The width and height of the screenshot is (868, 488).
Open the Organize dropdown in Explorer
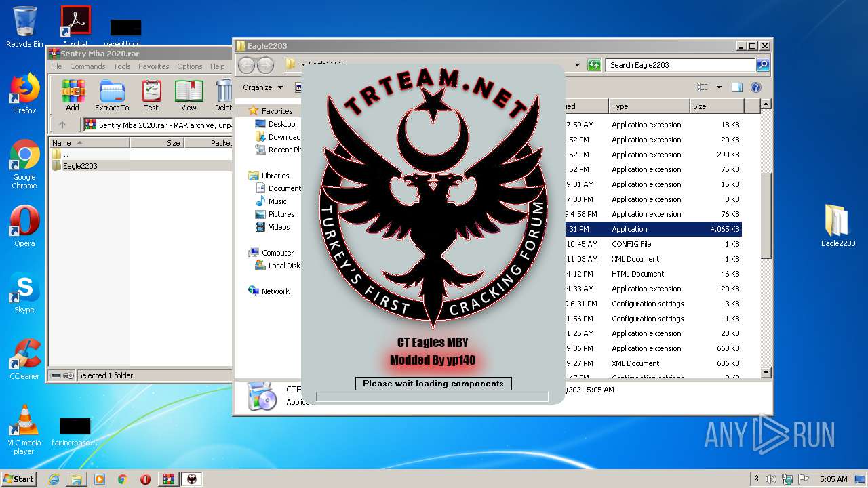[x=262, y=87]
